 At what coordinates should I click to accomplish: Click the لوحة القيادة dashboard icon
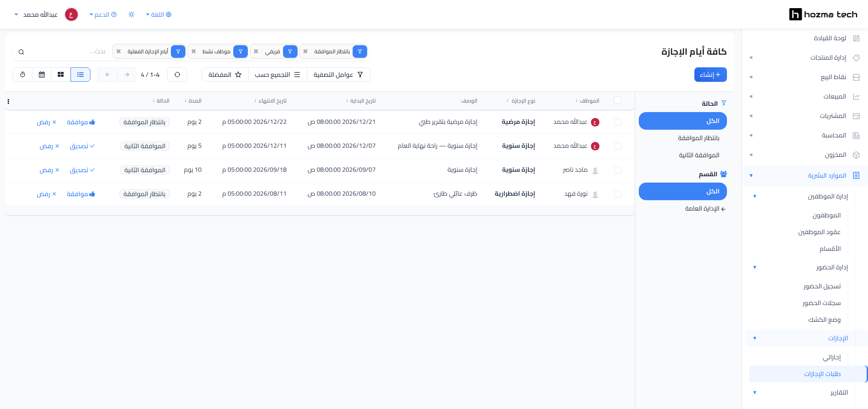pyautogui.click(x=856, y=38)
